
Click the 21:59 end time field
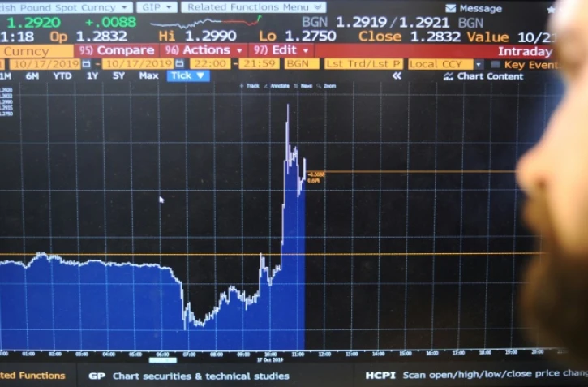point(259,64)
